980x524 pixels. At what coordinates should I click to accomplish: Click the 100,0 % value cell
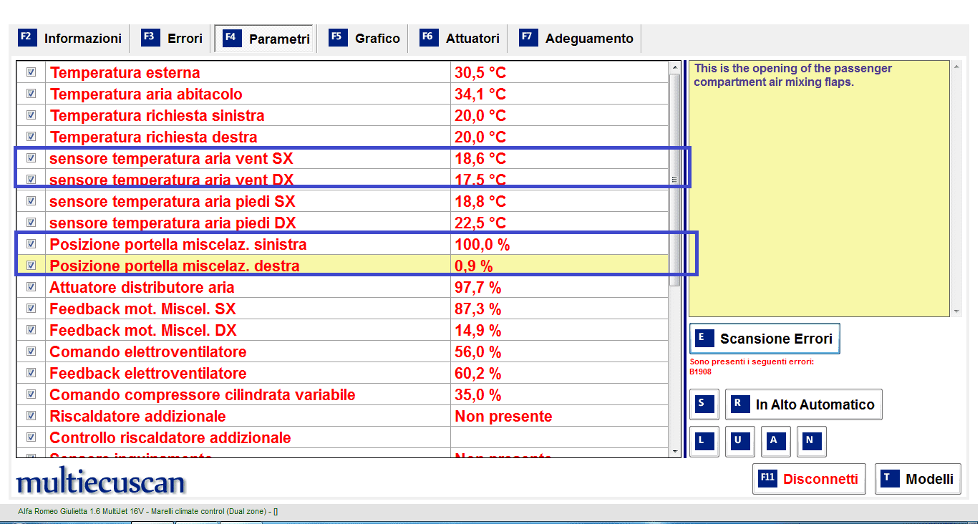[x=559, y=244]
